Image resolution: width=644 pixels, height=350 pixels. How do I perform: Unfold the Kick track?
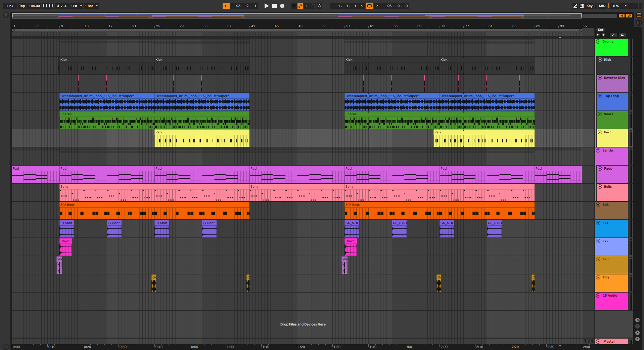tap(600, 60)
